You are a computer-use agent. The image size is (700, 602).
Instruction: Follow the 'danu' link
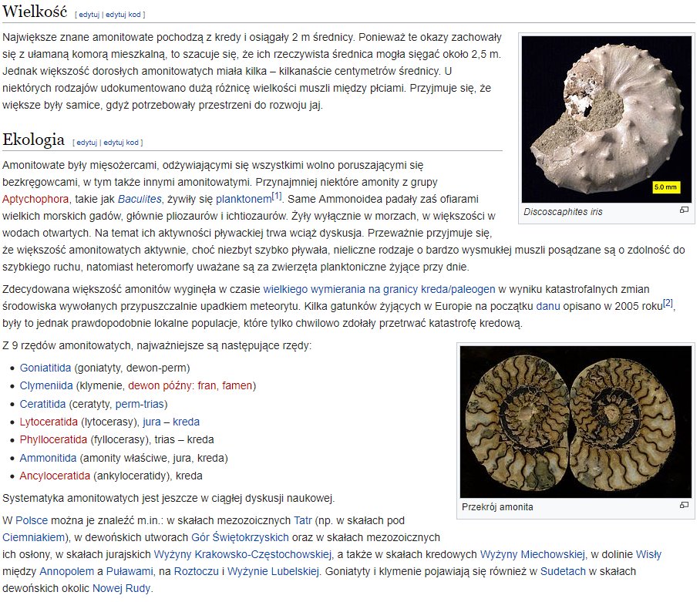pyautogui.click(x=548, y=306)
